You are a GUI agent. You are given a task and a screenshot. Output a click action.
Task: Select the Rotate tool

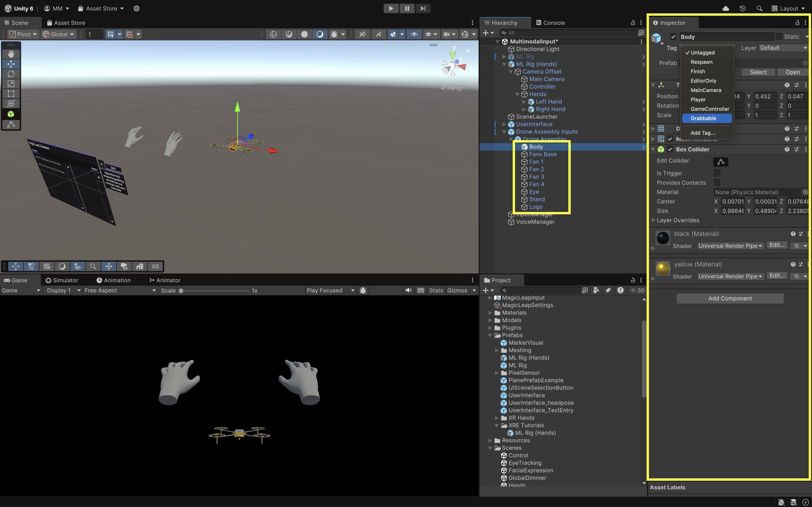[x=11, y=74]
